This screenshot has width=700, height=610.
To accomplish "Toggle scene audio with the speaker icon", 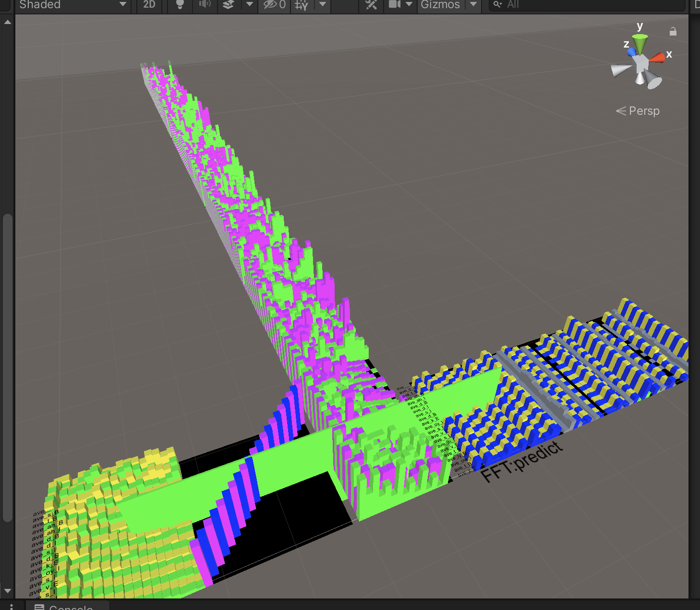I will (x=205, y=5).
